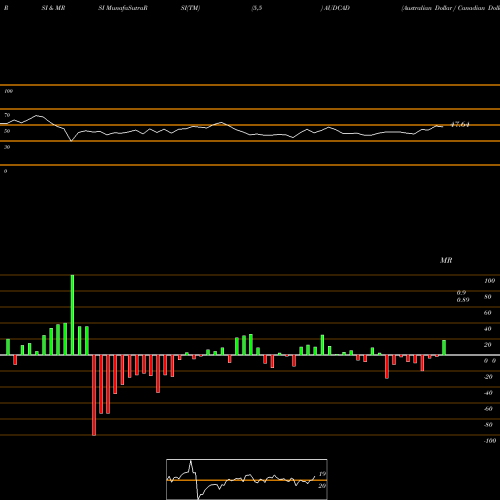Click the 0.9 value near MR axis
Screen dimensions: 500x500
coord(461,293)
